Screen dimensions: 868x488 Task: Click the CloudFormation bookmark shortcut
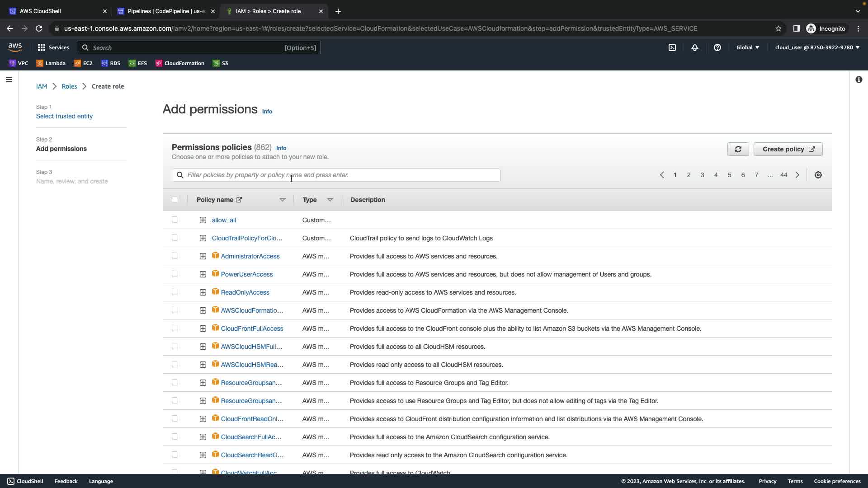[179, 63]
